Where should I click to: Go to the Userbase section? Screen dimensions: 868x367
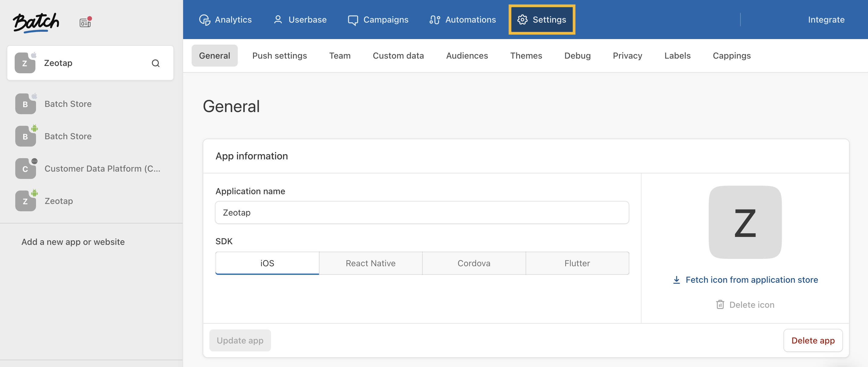300,20
